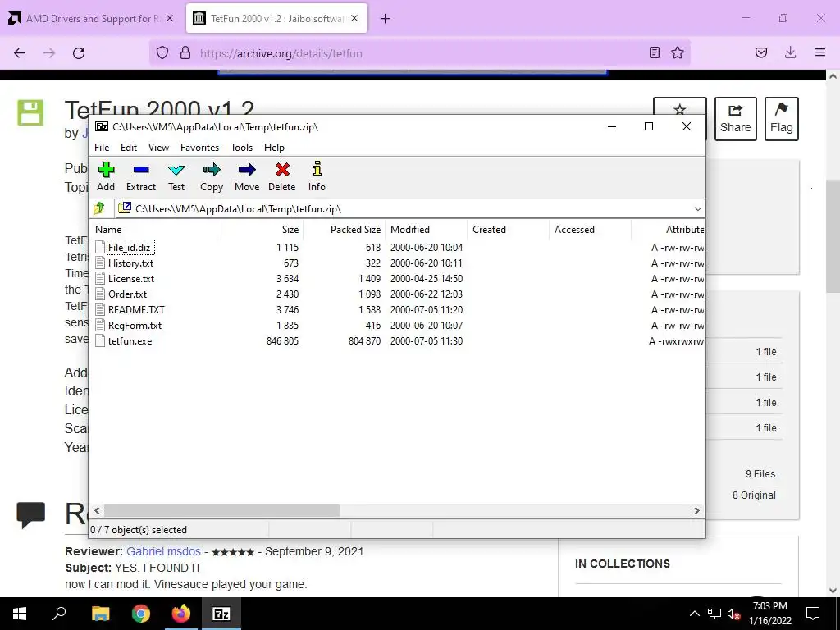Screen dimensions: 840x630
Task: Sort by the Created column header
Action: 508,230
